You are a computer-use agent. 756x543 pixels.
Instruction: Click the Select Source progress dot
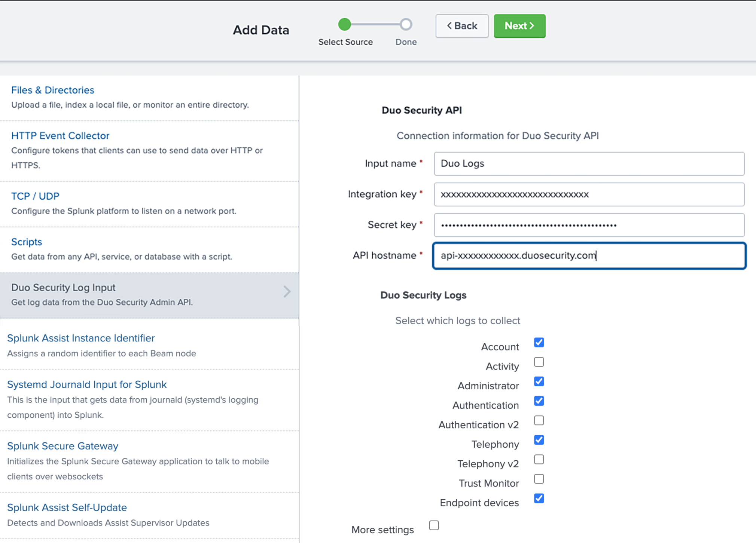point(345,24)
